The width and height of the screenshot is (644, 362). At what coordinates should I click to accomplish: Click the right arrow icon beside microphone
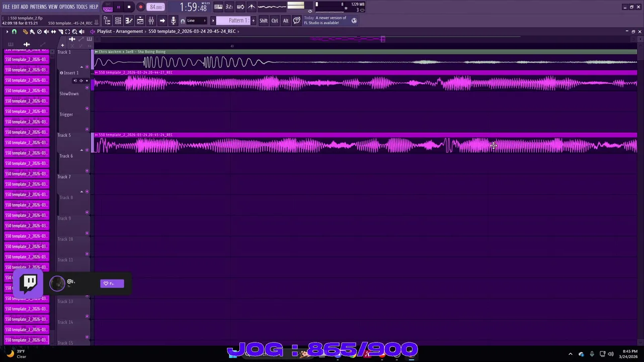click(162, 21)
